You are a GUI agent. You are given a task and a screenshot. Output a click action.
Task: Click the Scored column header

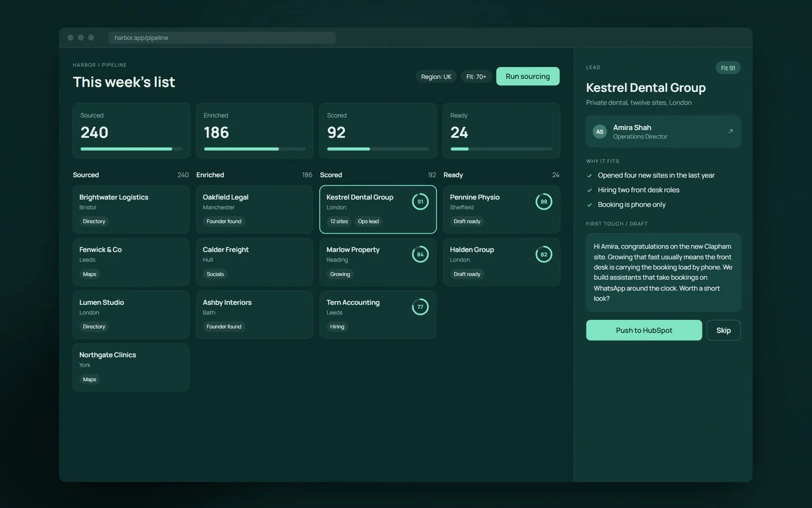pyautogui.click(x=331, y=175)
